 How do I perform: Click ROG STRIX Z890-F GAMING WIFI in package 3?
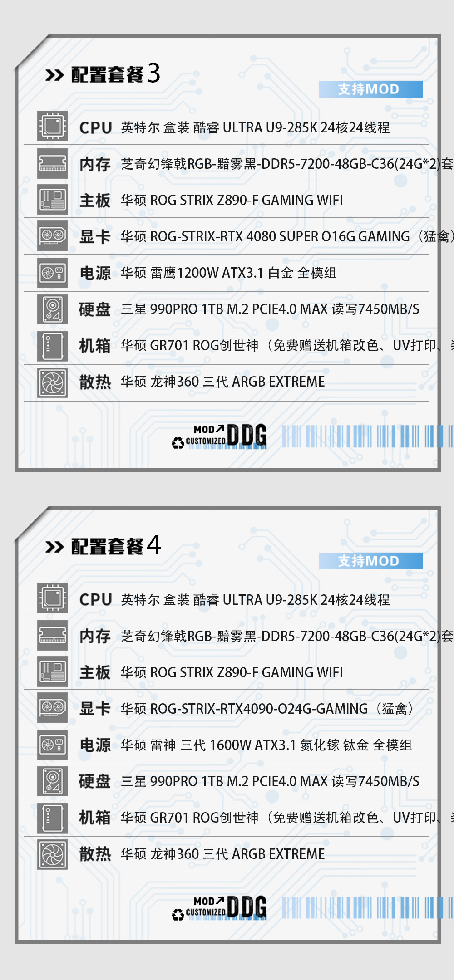[232, 200]
